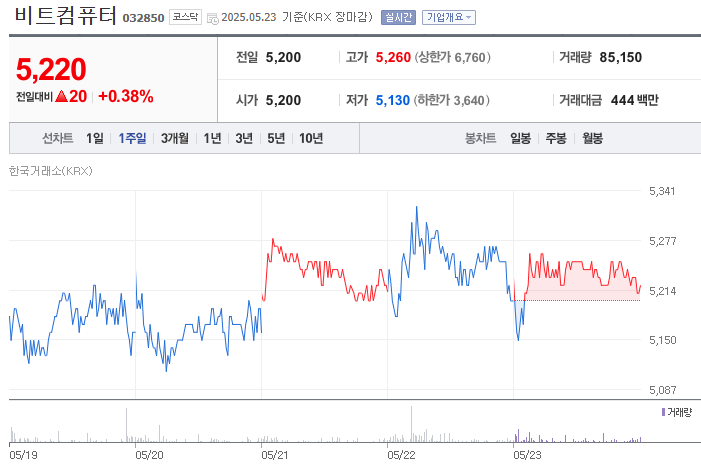Click the 5,150 price axis label
701x465 pixels.
[x=663, y=340]
